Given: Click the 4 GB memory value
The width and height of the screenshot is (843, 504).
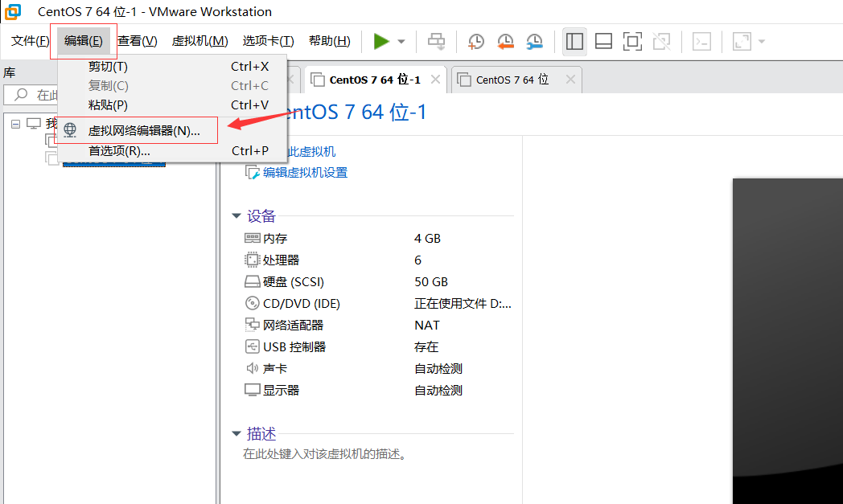Looking at the screenshot, I should [427, 239].
